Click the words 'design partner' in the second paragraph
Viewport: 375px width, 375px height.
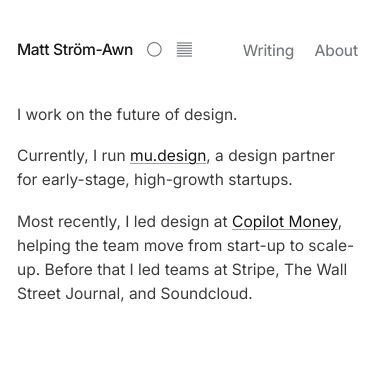(x=281, y=156)
